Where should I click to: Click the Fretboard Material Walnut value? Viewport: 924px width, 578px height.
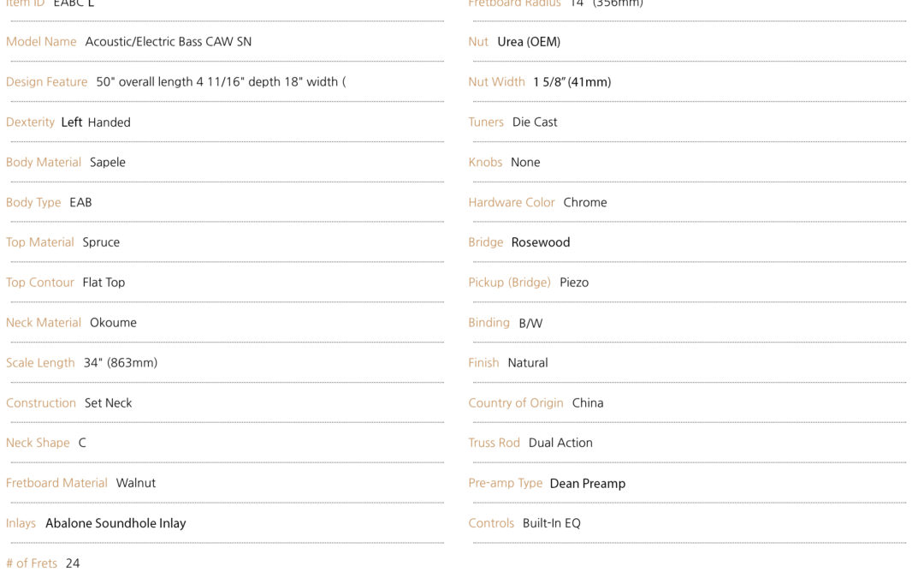pos(136,483)
